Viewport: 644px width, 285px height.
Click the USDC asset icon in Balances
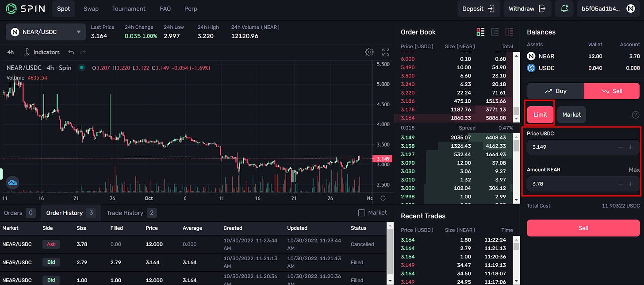click(x=531, y=68)
